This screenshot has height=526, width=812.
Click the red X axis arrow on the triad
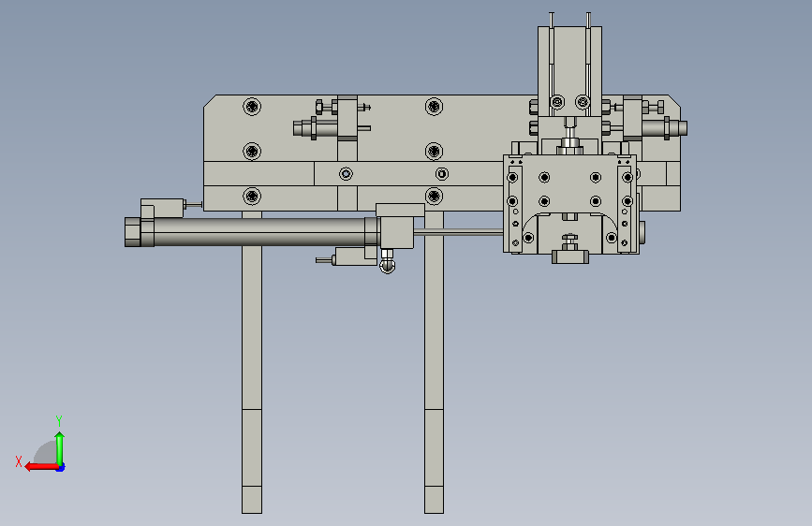[x=41, y=467]
